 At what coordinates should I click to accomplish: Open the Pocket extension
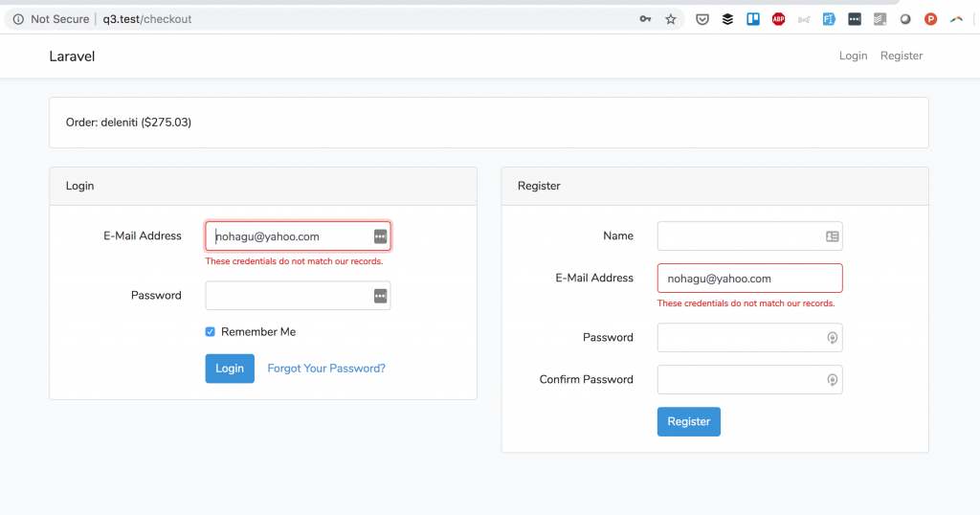click(702, 19)
